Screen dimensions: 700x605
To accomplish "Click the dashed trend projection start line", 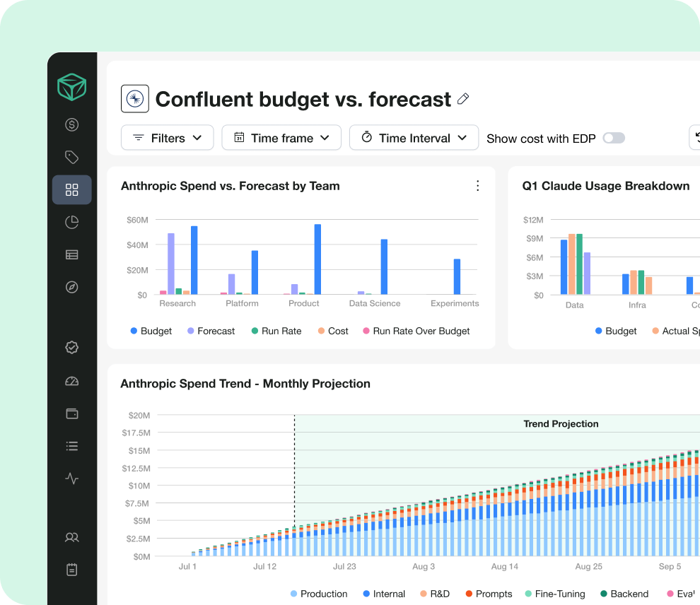I will 294,471.
